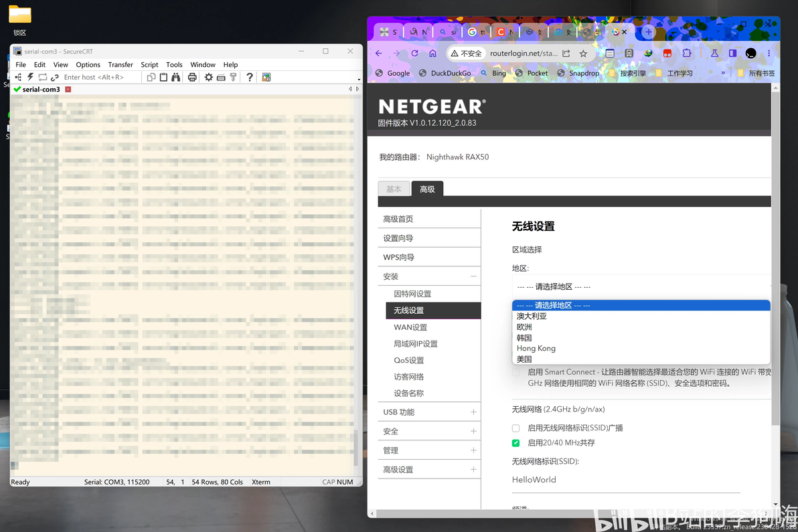Click the browser Back arrow
798x532 pixels.
pyautogui.click(x=379, y=54)
